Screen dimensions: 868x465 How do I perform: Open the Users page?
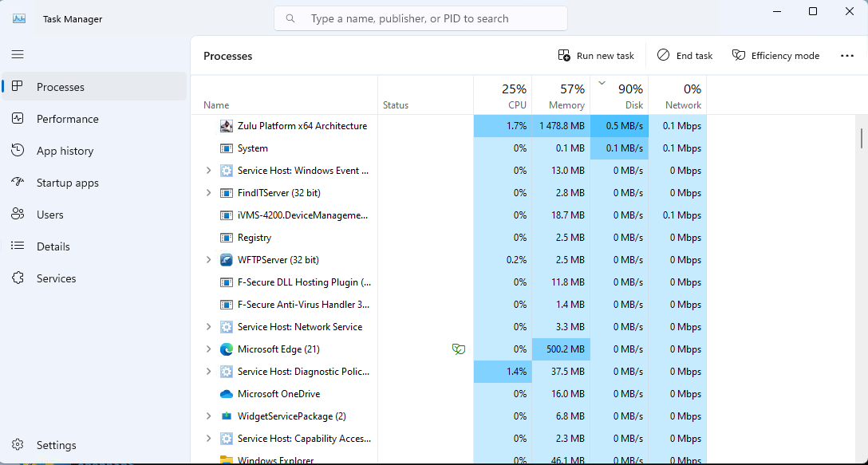pyautogui.click(x=94, y=215)
